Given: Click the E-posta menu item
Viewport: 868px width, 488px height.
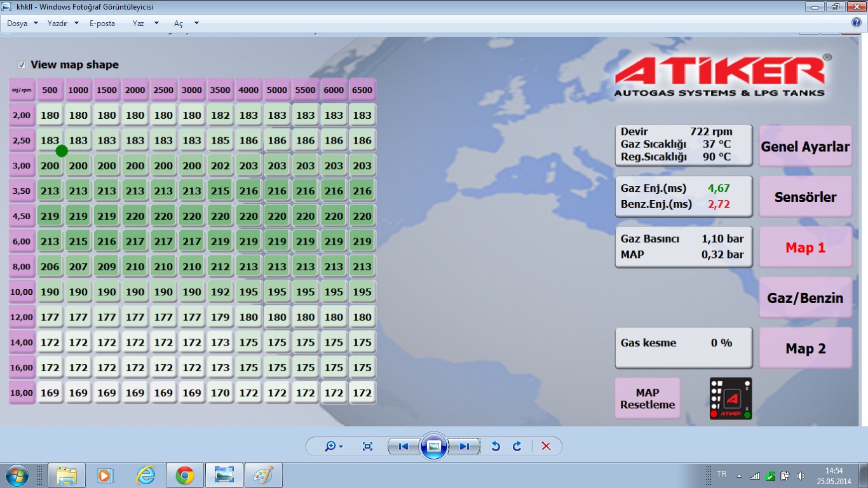Looking at the screenshot, I should (x=102, y=23).
